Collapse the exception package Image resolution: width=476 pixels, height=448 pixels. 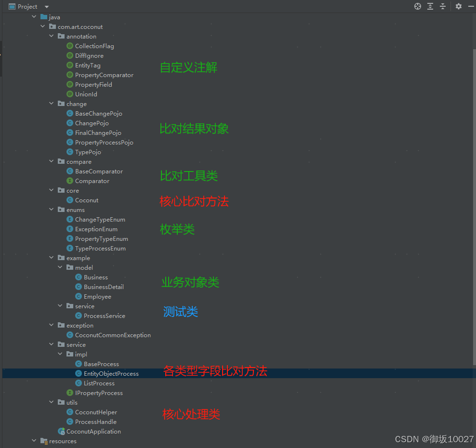point(51,325)
